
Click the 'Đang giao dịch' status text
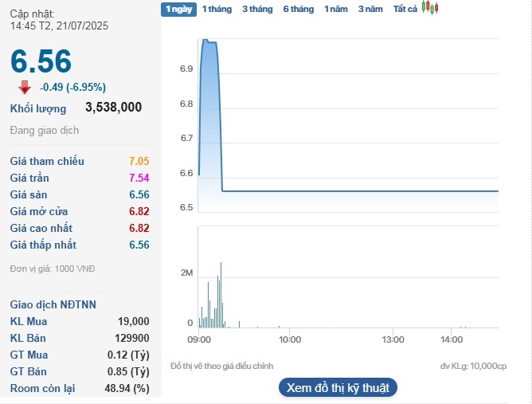tap(45, 130)
